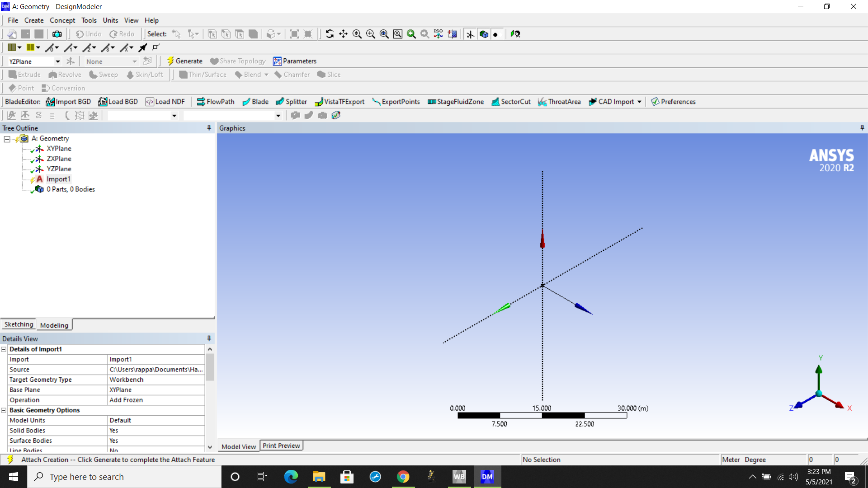
Task: Open BladeEditor Preferences
Action: tap(673, 102)
